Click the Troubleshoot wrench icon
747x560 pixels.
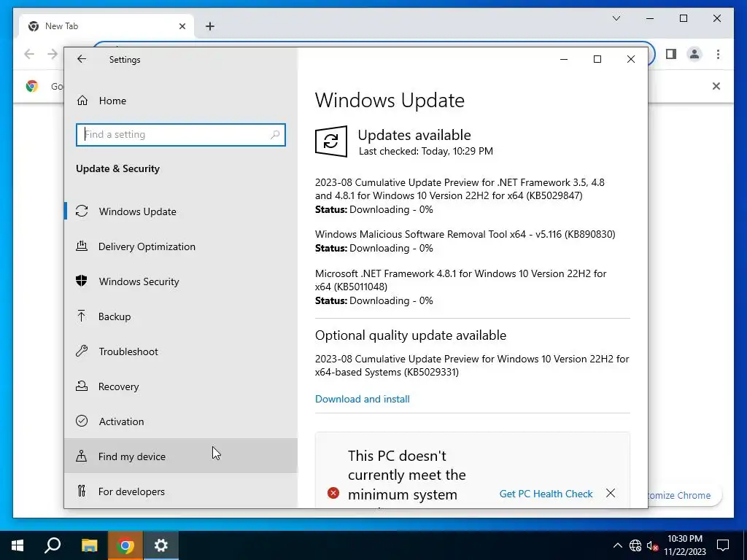click(82, 351)
